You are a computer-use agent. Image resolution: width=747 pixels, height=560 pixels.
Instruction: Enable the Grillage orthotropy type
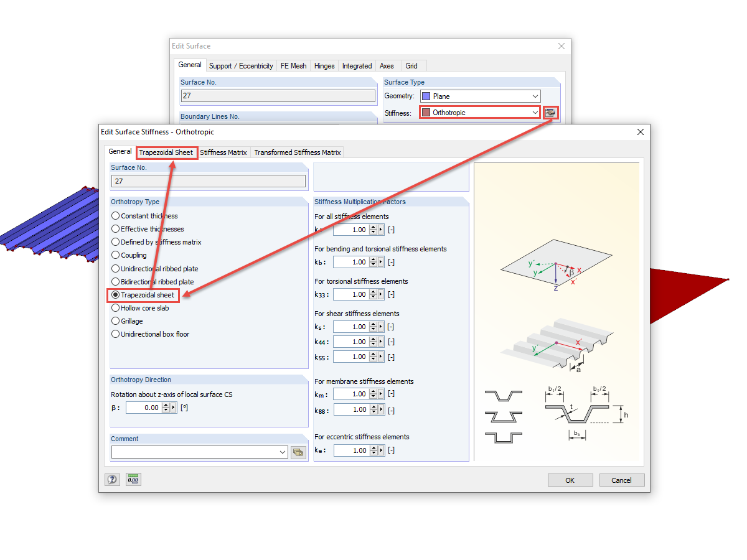coord(115,320)
